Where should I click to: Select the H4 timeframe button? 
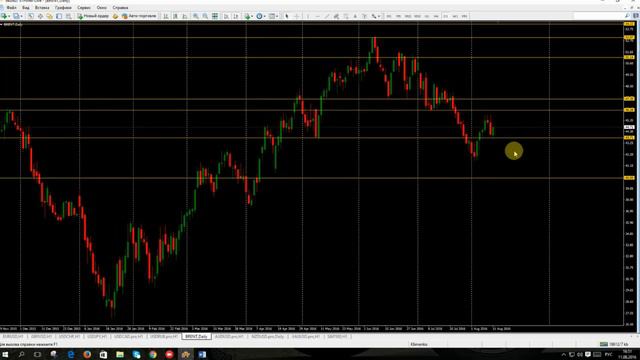click(436, 16)
